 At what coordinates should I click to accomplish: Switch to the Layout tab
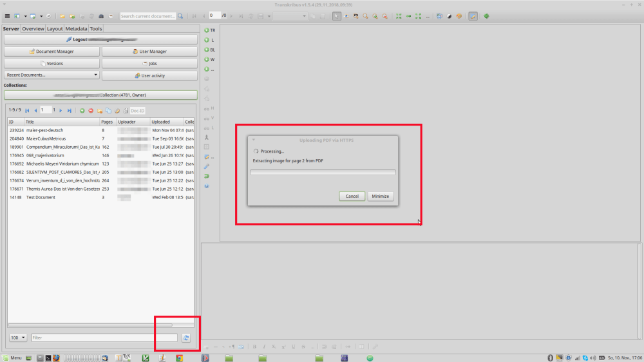click(54, 29)
